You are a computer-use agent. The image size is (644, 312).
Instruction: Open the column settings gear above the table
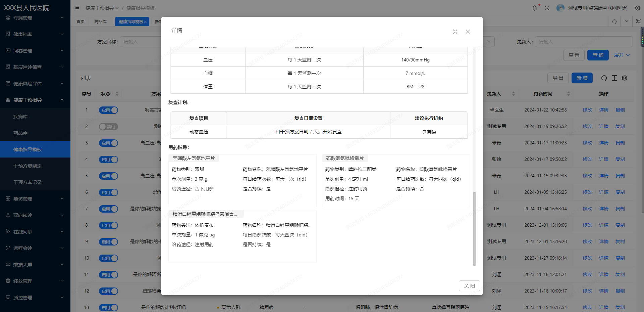coord(625,78)
